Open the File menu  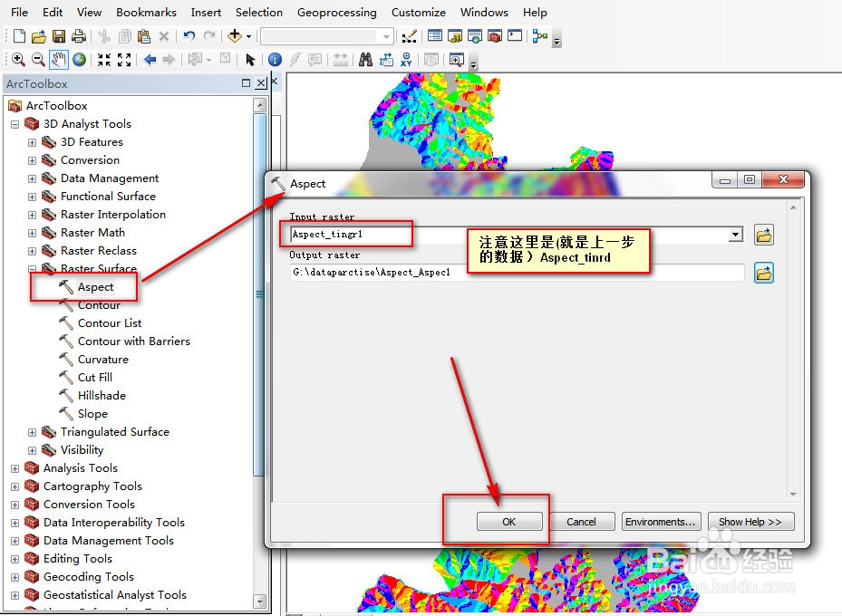click(19, 12)
